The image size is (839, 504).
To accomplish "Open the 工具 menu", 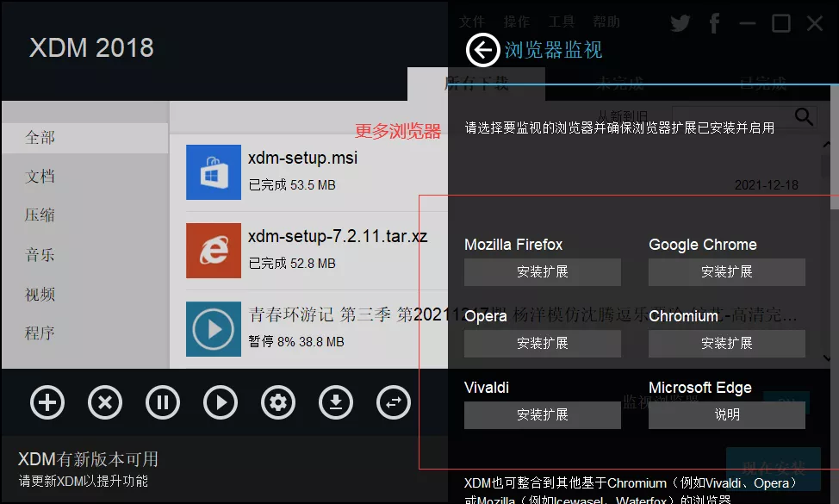I will (561, 21).
